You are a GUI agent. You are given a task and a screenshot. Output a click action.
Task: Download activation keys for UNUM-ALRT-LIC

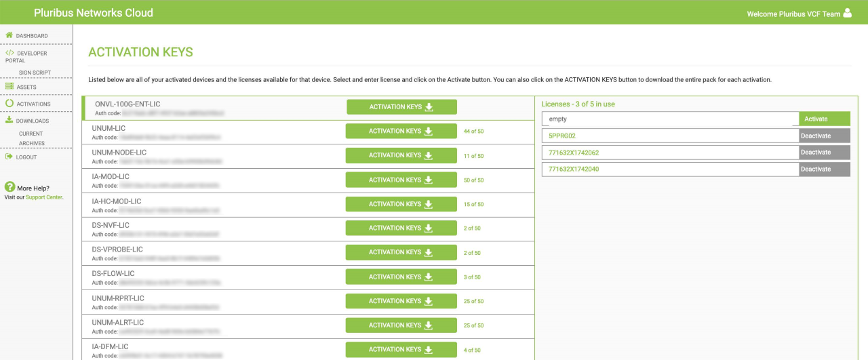pyautogui.click(x=401, y=325)
